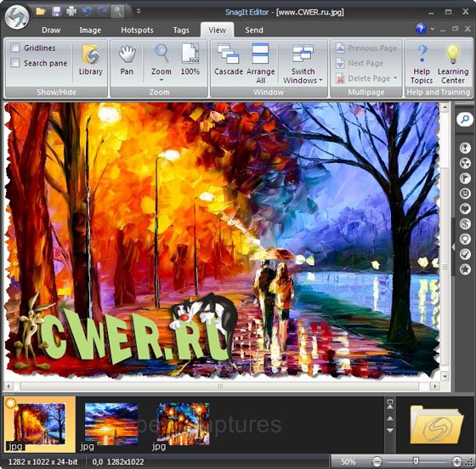
Task: Switch to the Draw tab
Action: coord(51,30)
